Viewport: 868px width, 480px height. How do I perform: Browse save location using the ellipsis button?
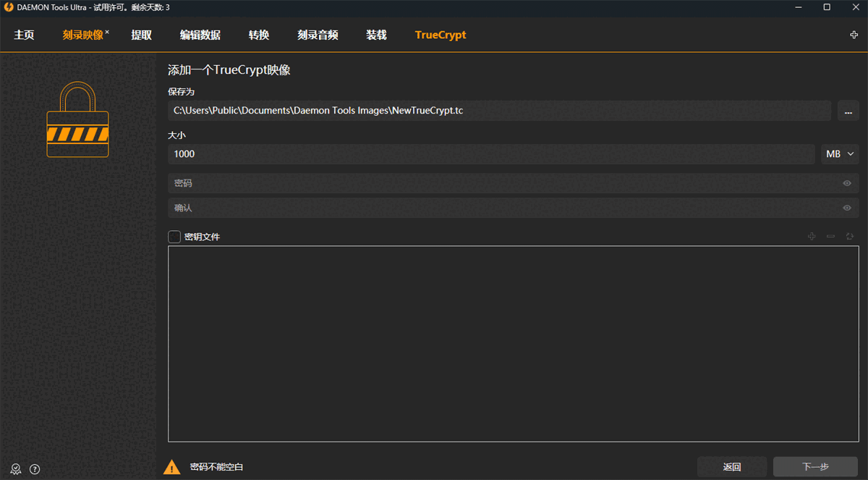[848, 110]
